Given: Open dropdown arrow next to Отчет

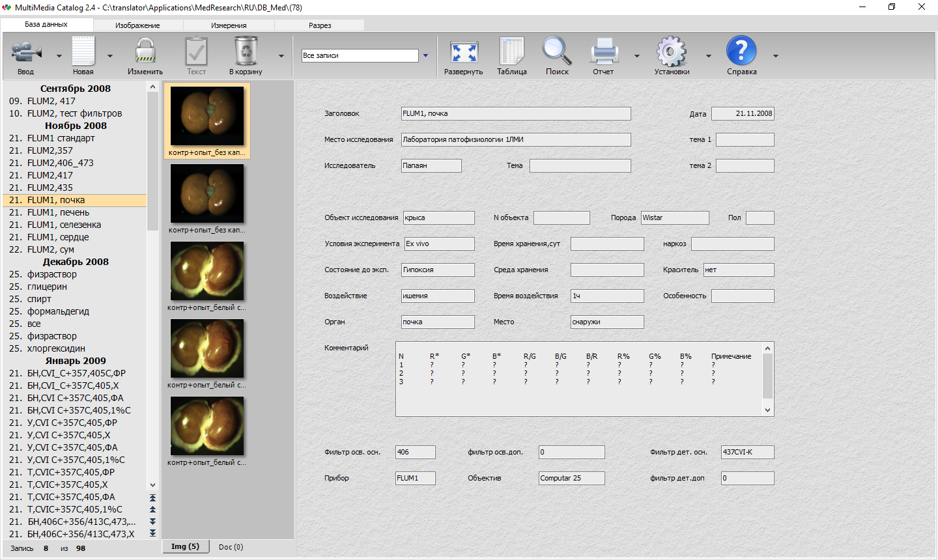Looking at the screenshot, I should [x=637, y=56].
